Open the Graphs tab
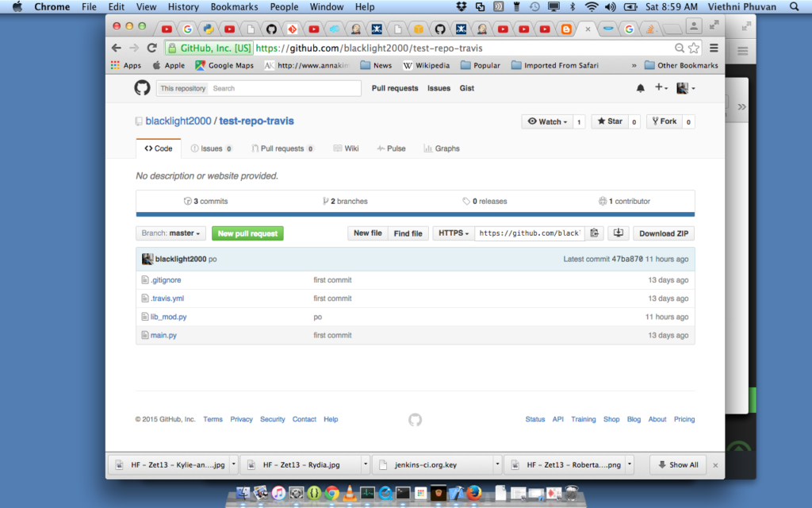Viewport: 812px width, 508px height. point(442,148)
